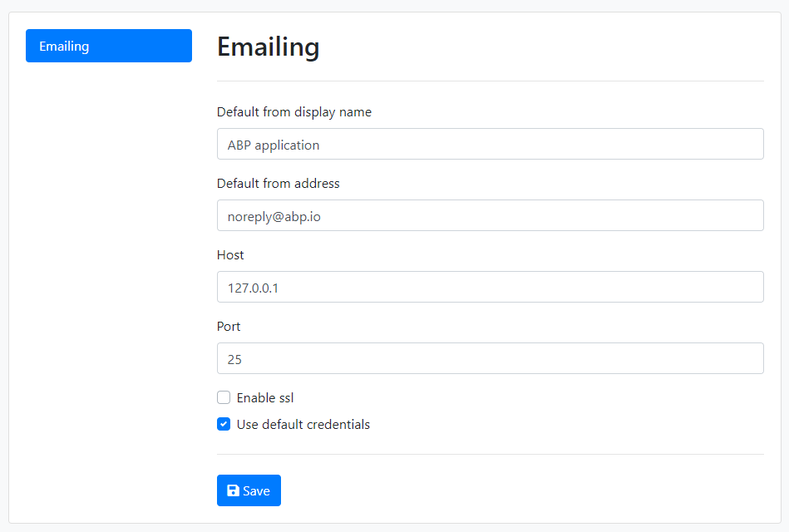Image resolution: width=789 pixels, height=532 pixels.
Task: Click inside the Default from display name field
Action: 490,144
